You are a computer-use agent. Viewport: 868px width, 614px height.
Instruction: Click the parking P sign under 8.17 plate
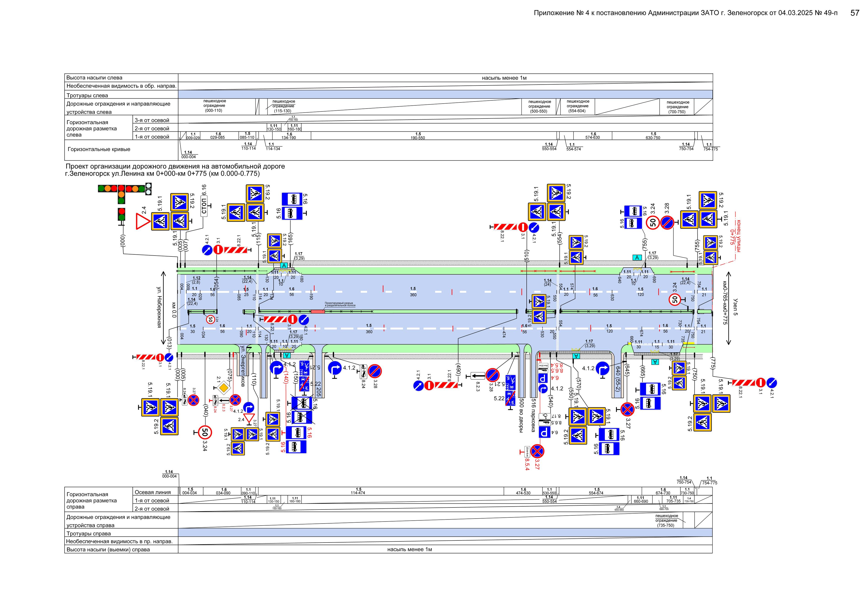coord(544,432)
